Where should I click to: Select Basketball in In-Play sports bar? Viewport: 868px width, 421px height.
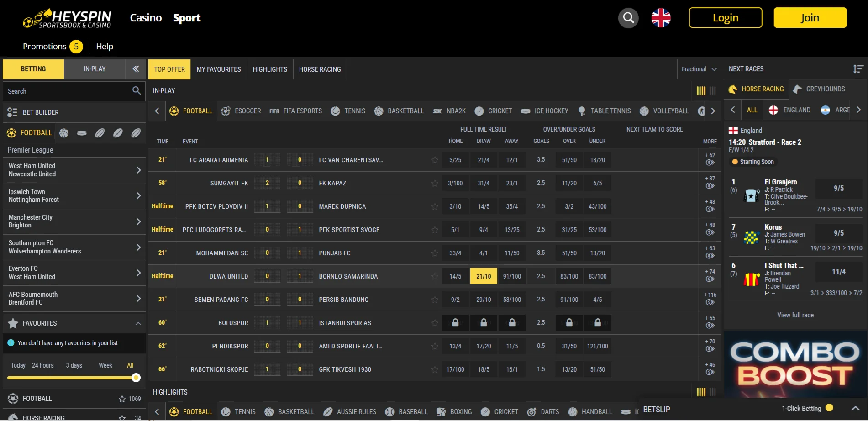(400, 111)
